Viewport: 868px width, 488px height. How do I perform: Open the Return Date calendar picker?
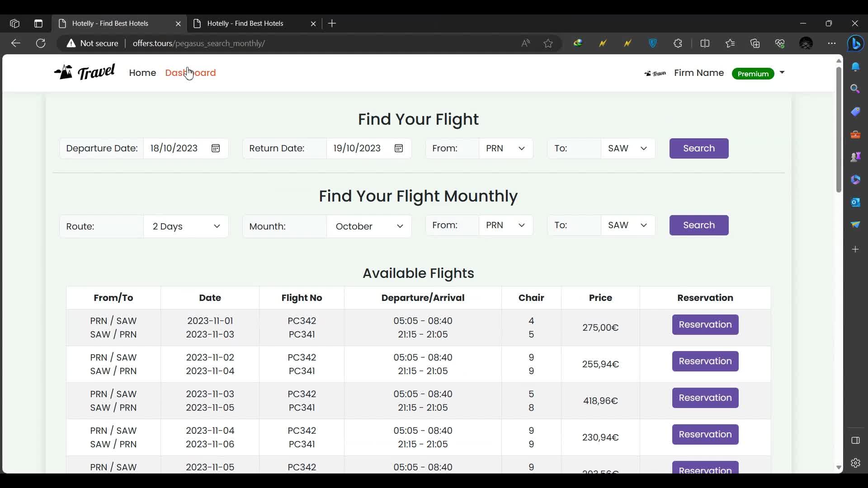[399, 149]
